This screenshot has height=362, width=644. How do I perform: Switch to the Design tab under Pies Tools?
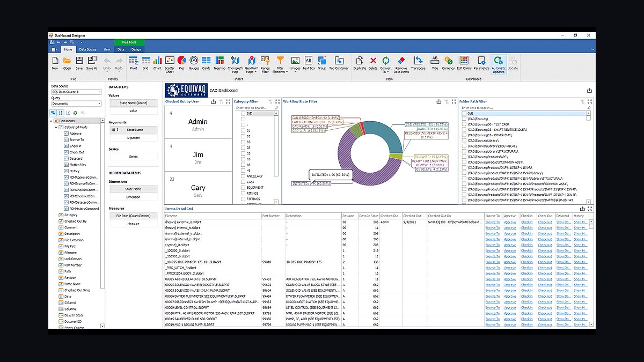coord(135,49)
